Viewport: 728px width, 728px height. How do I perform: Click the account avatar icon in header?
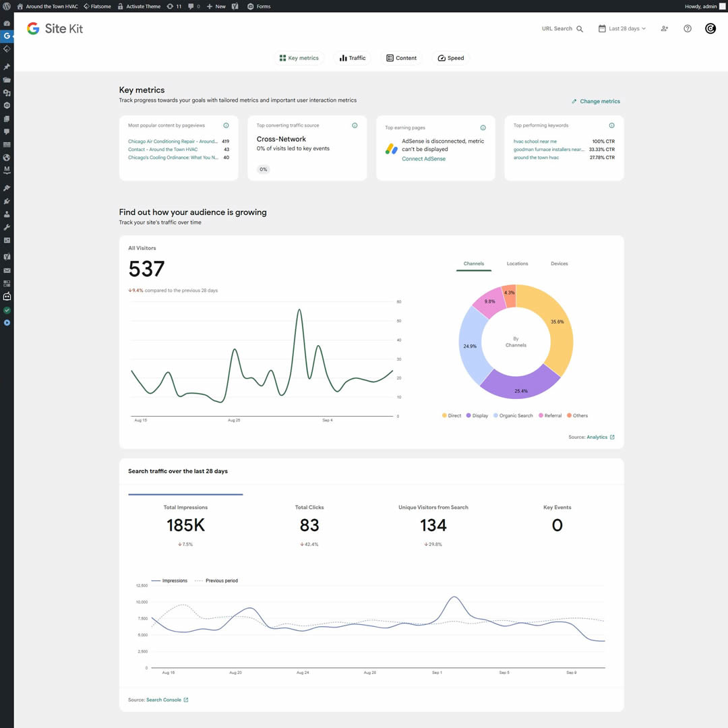tap(710, 28)
